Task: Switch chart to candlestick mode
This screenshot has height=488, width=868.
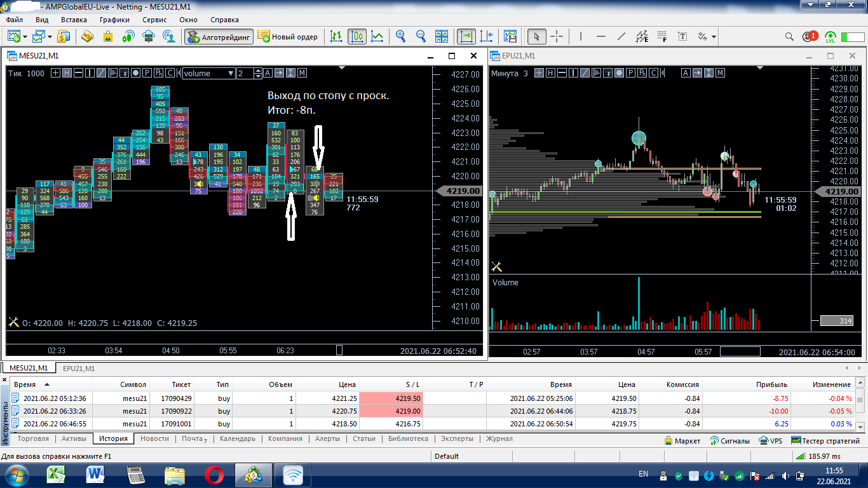Action: [x=357, y=36]
